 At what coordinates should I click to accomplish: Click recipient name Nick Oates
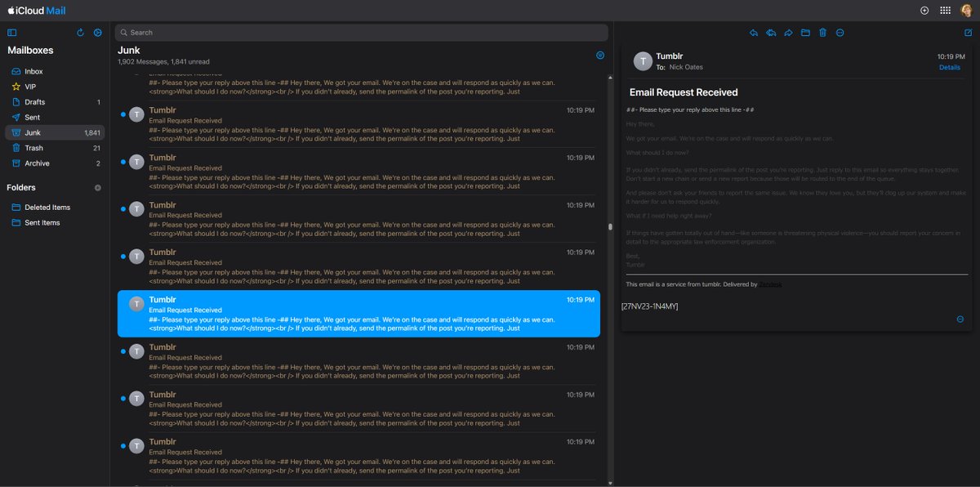(686, 67)
